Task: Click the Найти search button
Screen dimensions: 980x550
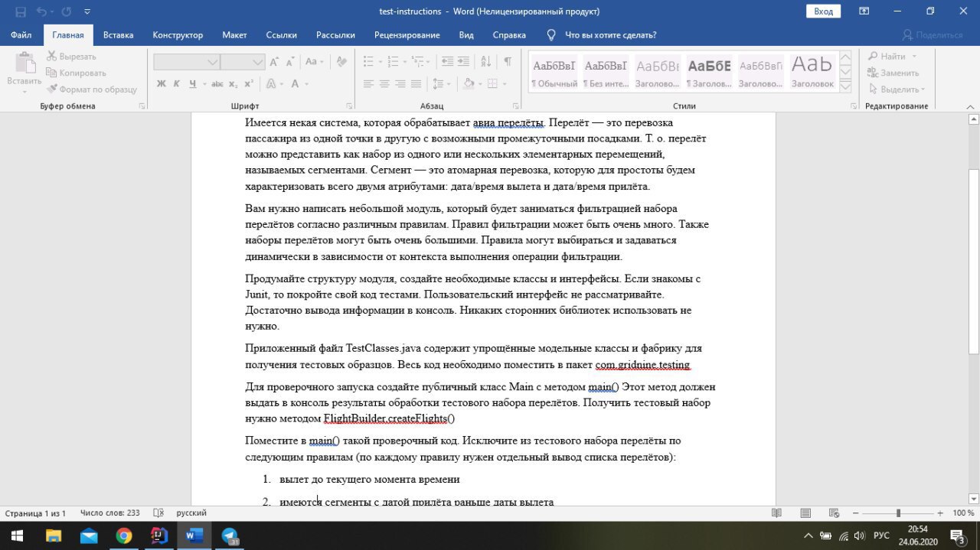Action: point(887,56)
